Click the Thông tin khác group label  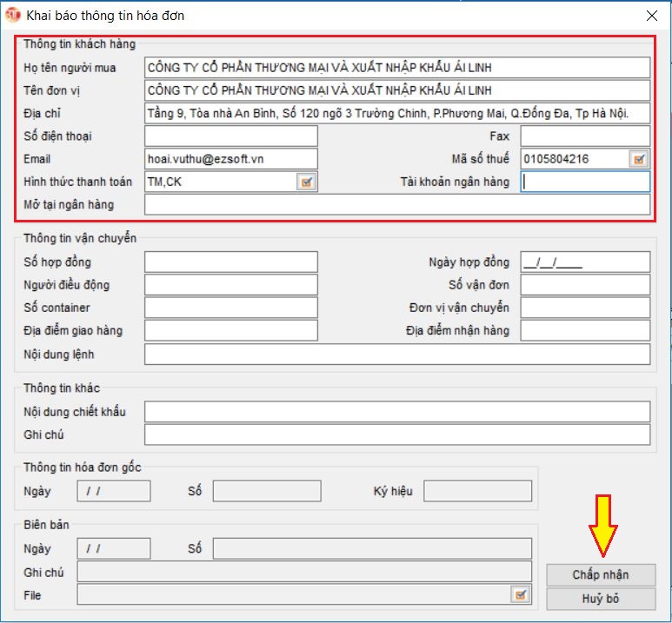coord(62,388)
